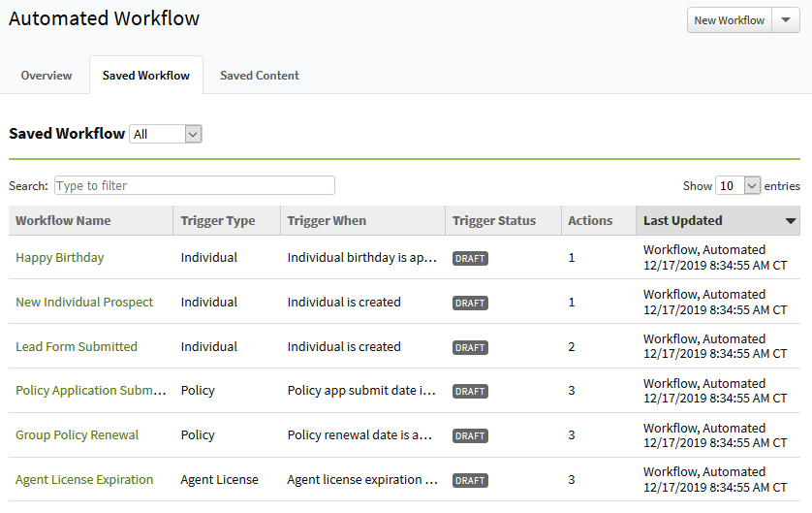Sort by Trigger When column header

tap(363, 221)
